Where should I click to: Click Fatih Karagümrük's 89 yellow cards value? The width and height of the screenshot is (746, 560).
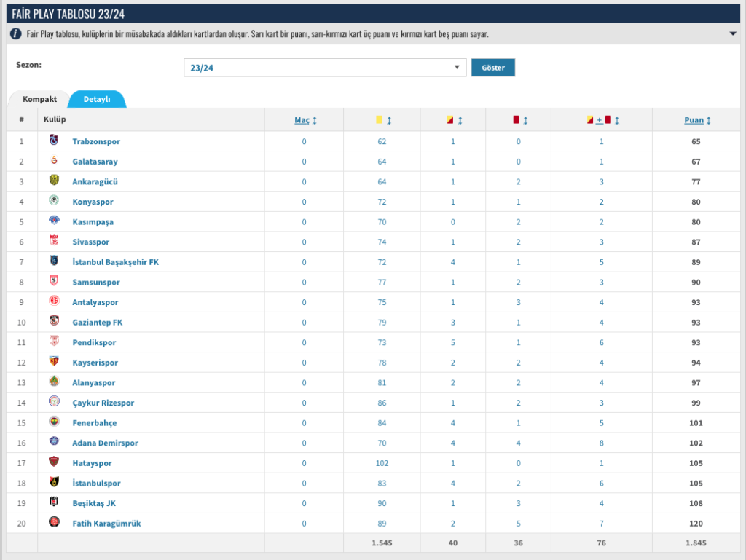(x=382, y=524)
